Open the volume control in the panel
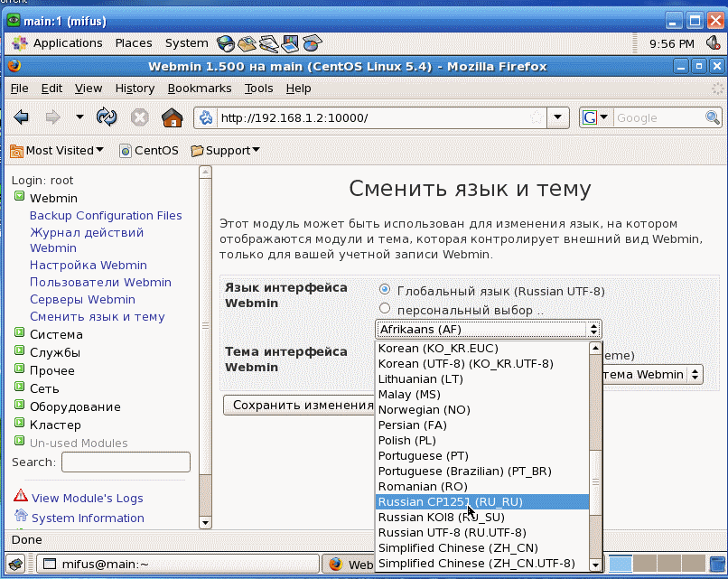Screen dimensions: 728x579 point(713,43)
